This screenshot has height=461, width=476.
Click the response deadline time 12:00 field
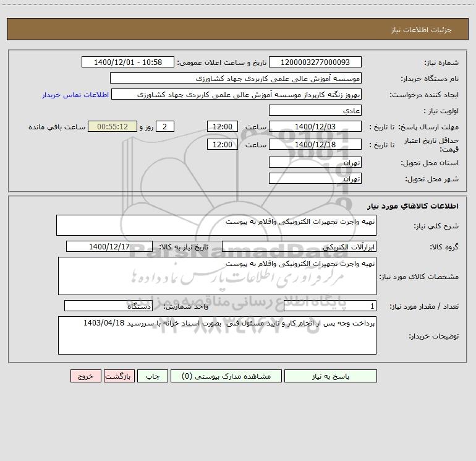point(222,126)
